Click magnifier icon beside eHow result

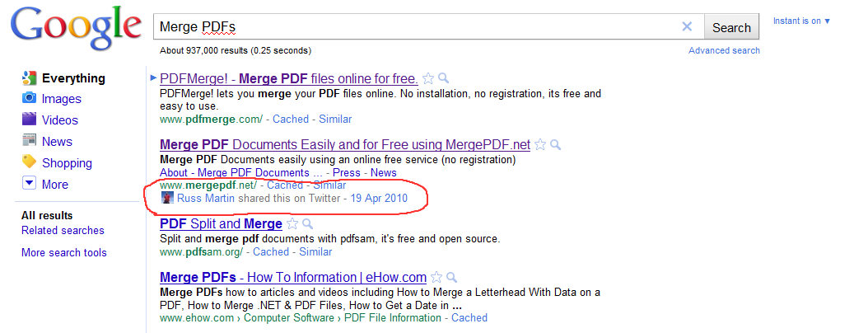[451, 278]
